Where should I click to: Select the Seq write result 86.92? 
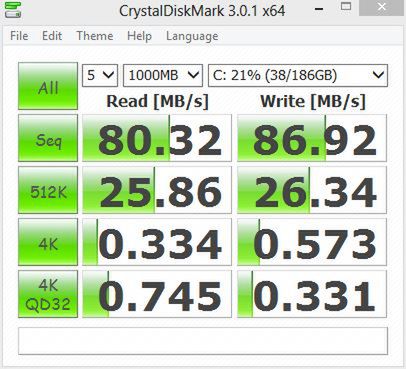(x=312, y=138)
